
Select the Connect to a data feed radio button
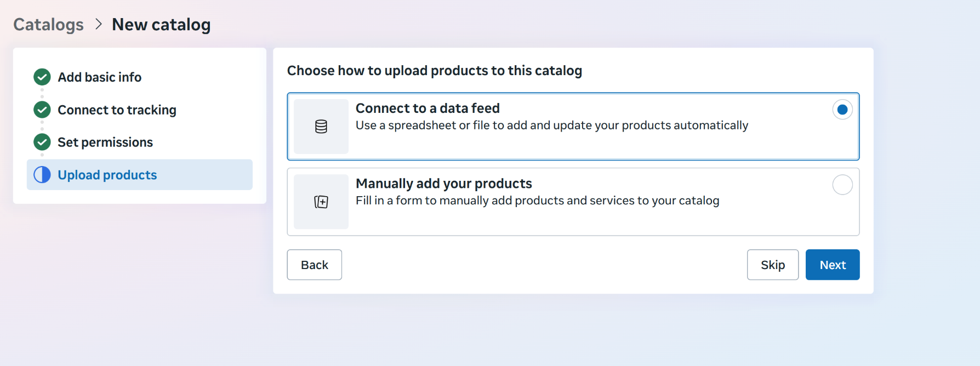842,110
